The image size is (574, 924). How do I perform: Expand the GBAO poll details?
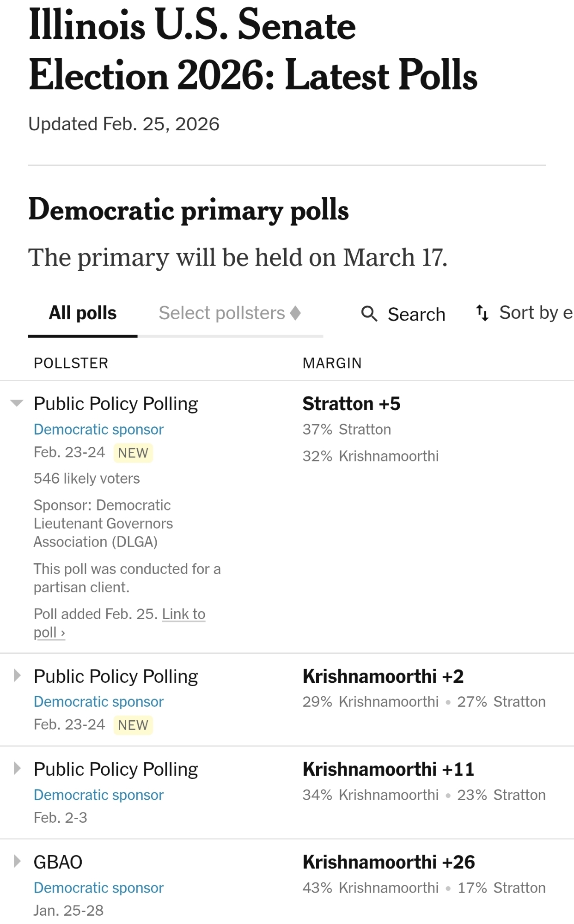pos(17,862)
